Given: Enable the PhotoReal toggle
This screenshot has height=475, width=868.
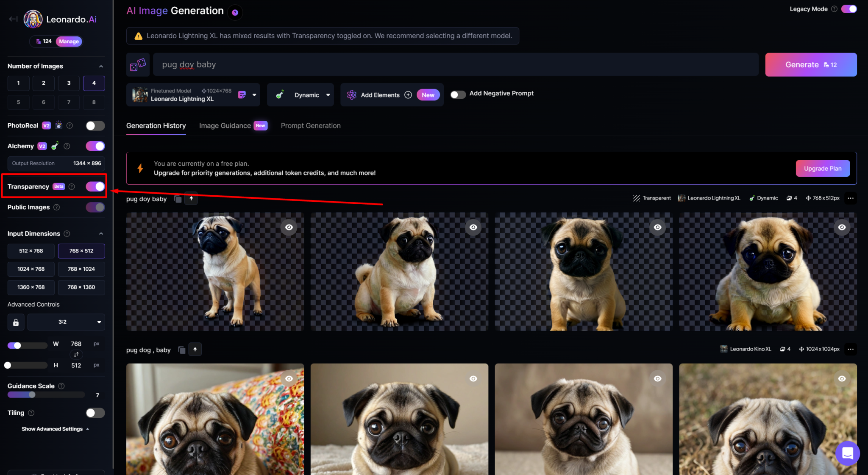Looking at the screenshot, I should [x=95, y=126].
